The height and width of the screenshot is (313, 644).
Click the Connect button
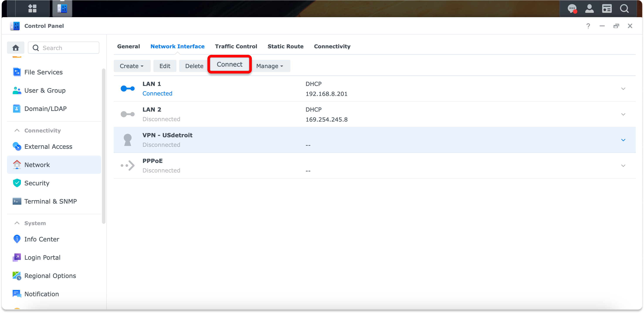[229, 64]
